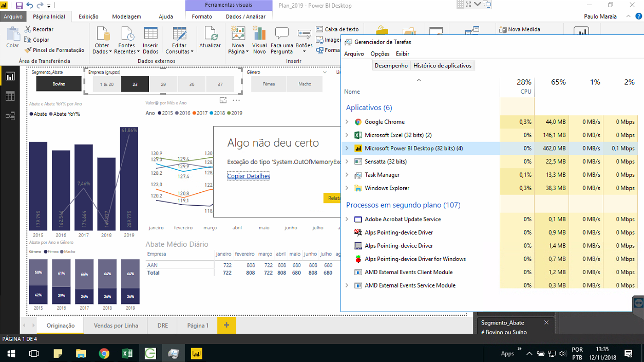Click the Copiar Detalhes link in error dialog
Image resolution: width=644 pixels, height=362 pixels.
[249, 176]
